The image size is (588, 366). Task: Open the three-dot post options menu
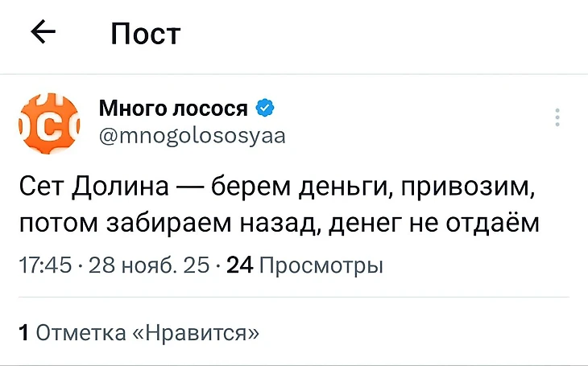pyautogui.click(x=557, y=117)
